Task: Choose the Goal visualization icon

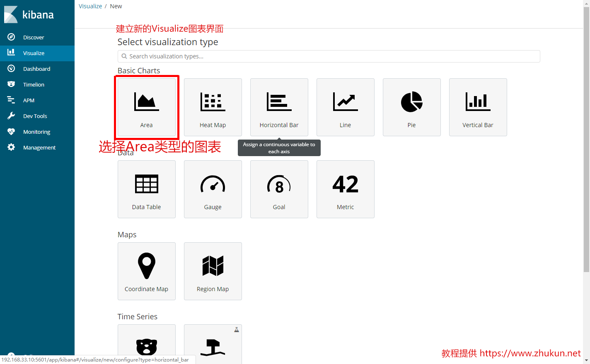Action: pos(279,184)
